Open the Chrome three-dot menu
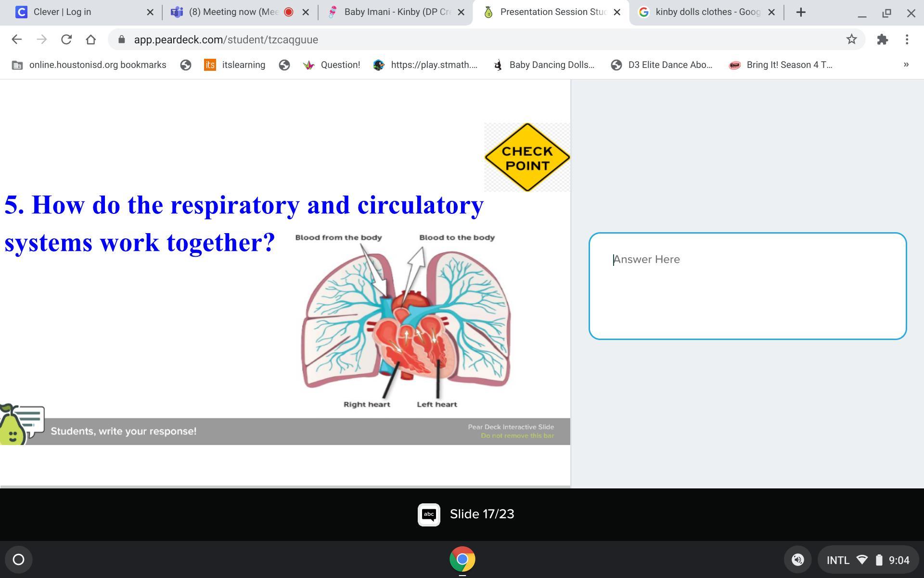 point(907,39)
